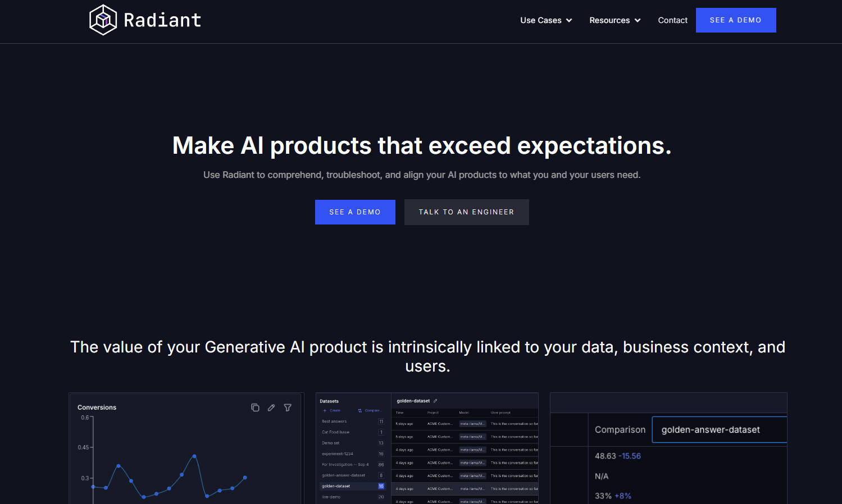Click the pencil edit icon on Conversions chart
Viewport: 842px width, 504px height.
tap(271, 407)
